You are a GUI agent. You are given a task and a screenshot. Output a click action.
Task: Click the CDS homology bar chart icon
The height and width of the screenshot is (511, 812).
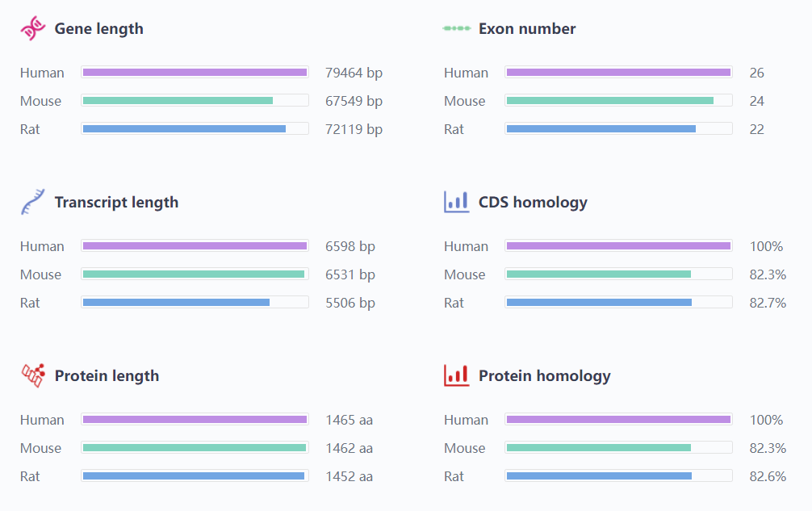tap(457, 202)
